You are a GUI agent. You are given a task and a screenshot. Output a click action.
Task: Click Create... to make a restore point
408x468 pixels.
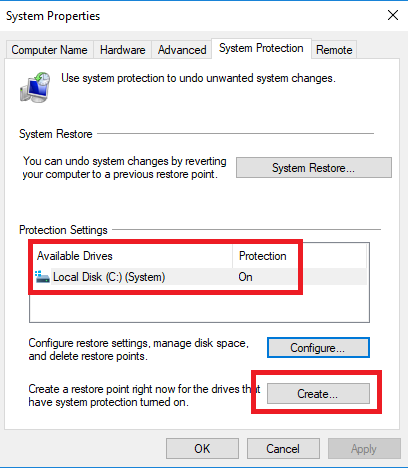318,394
